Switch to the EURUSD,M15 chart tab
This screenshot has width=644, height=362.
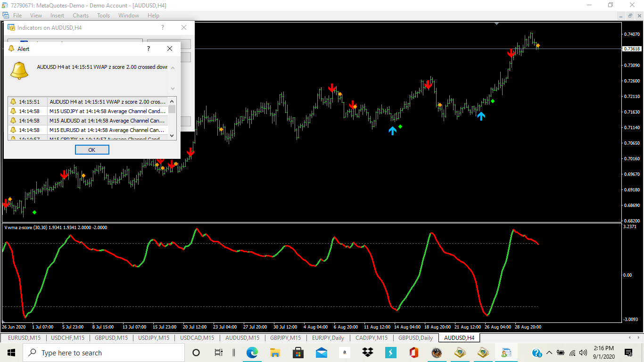pyautogui.click(x=24, y=337)
